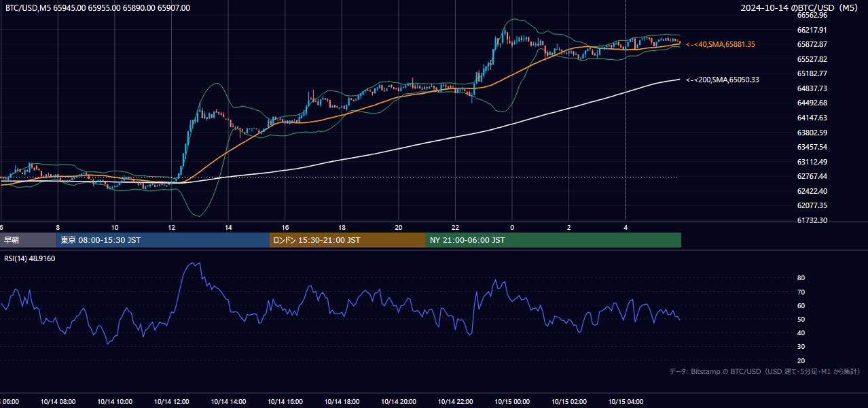Click the BTC/USD,M5 OHLC header text
The height and width of the screenshot is (408, 868).
click(x=98, y=8)
